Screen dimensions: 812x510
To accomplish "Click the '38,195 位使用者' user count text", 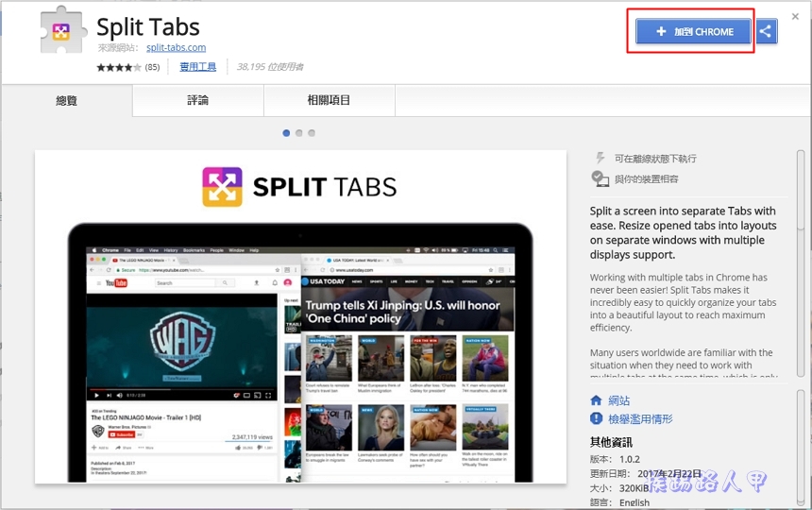I will point(270,67).
